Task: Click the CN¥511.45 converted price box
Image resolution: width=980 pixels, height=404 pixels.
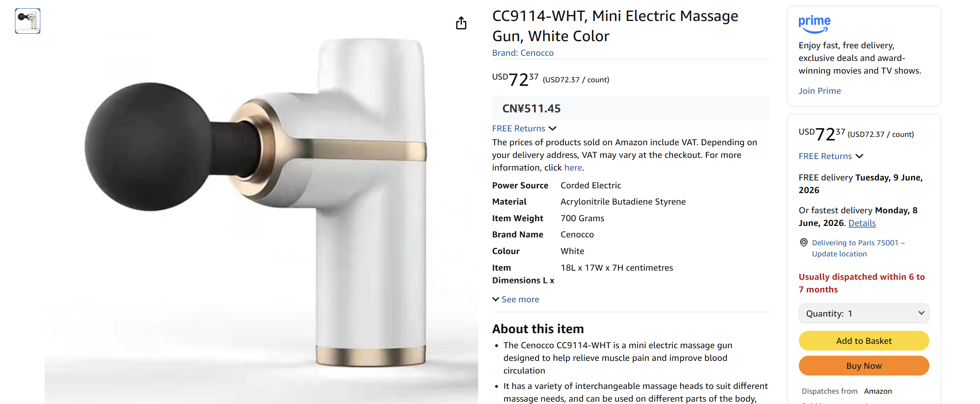Action: 630,108
